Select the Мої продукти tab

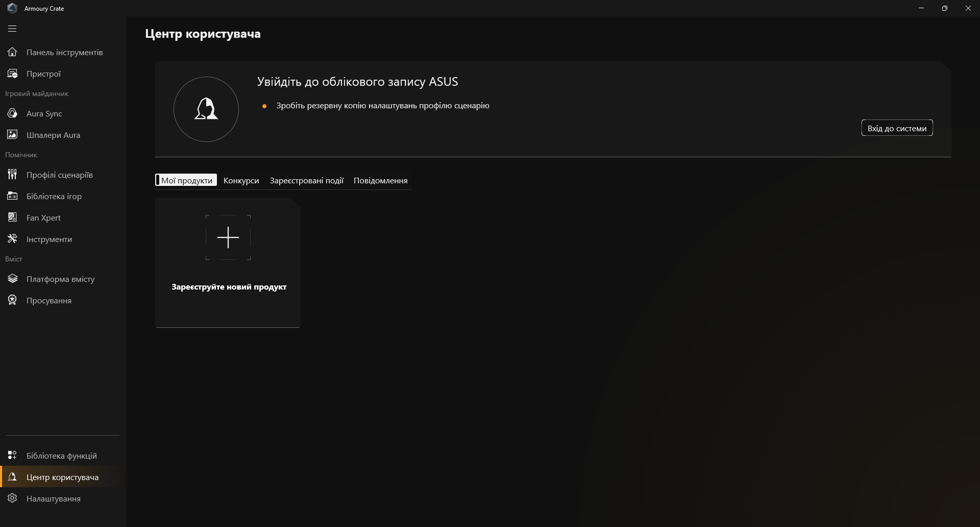coord(186,180)
